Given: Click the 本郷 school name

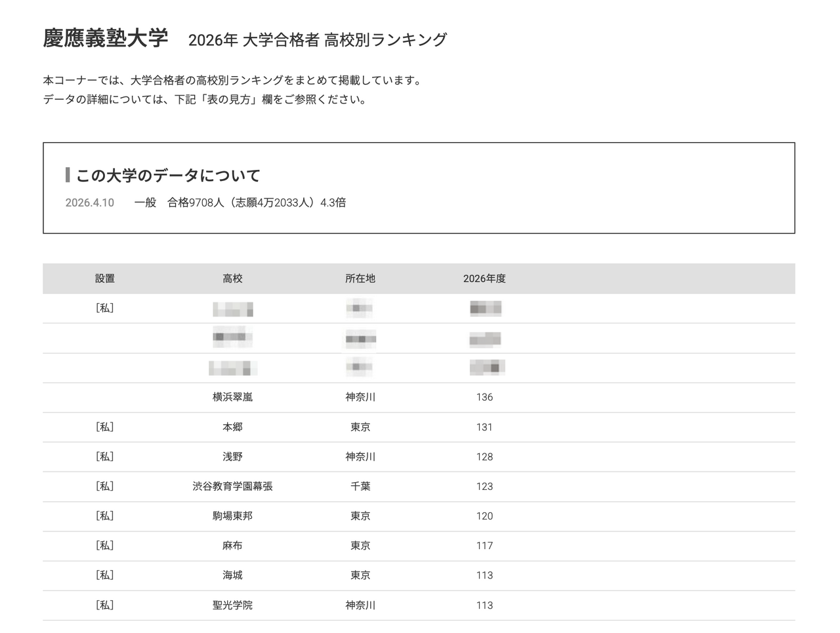Looking at the screenshot, I should click(232, 426).
